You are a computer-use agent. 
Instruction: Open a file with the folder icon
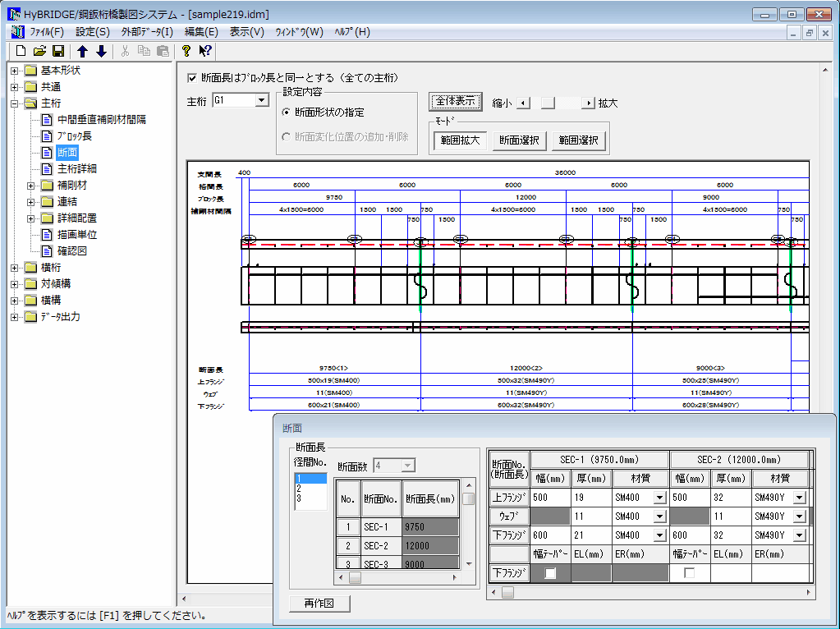39,51
